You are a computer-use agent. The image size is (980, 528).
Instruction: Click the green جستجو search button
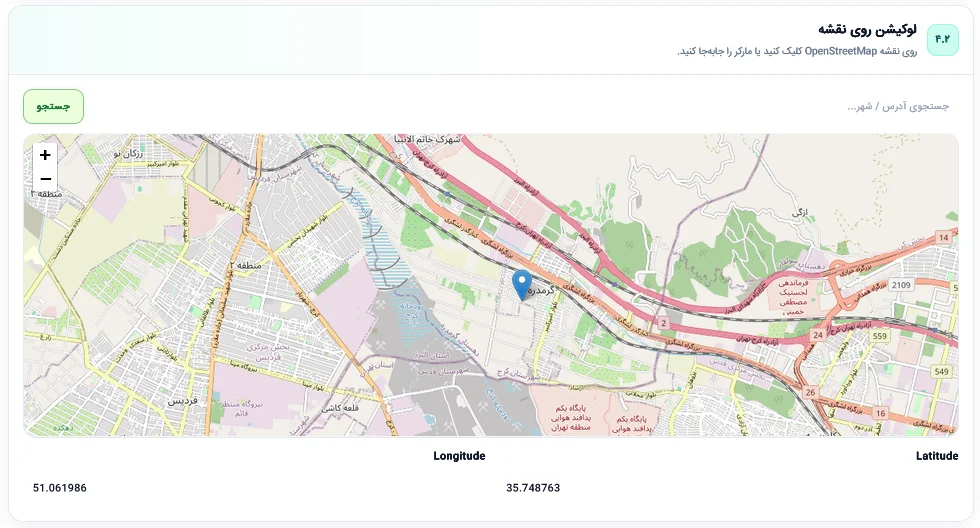[53, 106]
